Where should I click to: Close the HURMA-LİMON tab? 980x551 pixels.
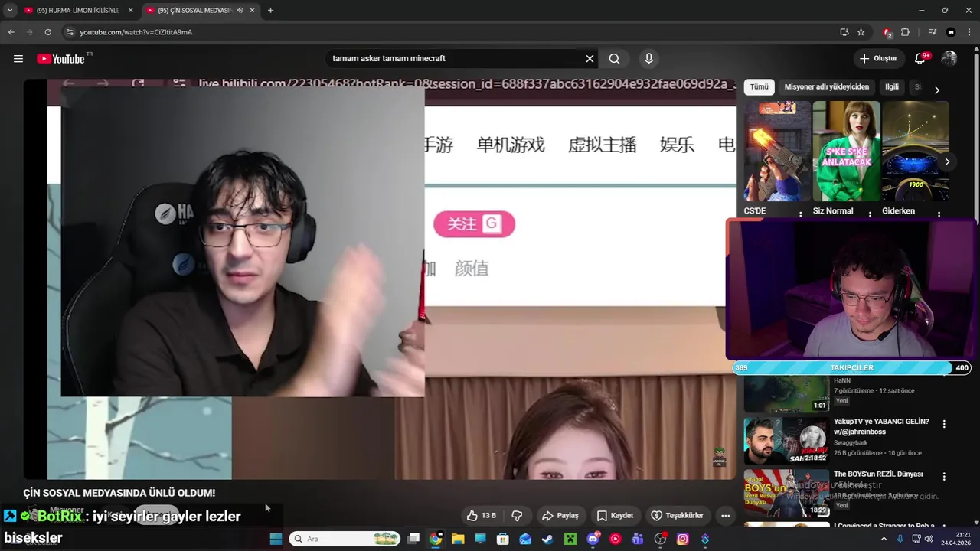pos(130,11)
